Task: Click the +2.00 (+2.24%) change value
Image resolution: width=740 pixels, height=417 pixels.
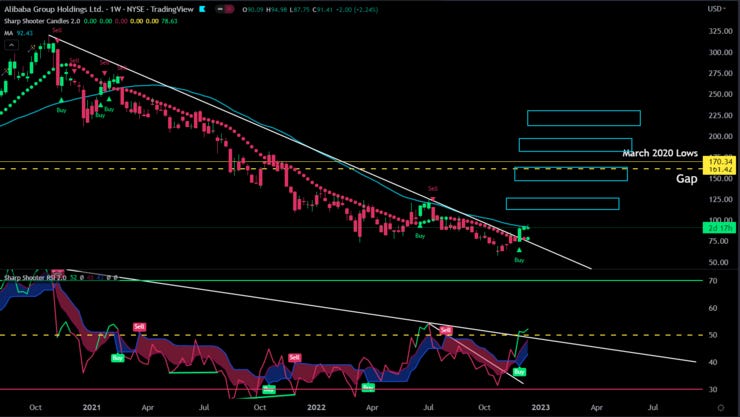Action: coord(355,9)
